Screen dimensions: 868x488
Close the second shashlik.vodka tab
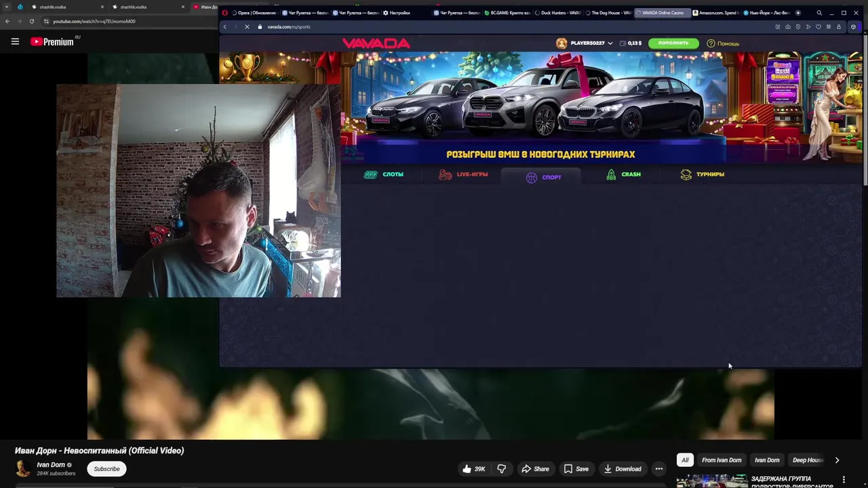(182, 7)
